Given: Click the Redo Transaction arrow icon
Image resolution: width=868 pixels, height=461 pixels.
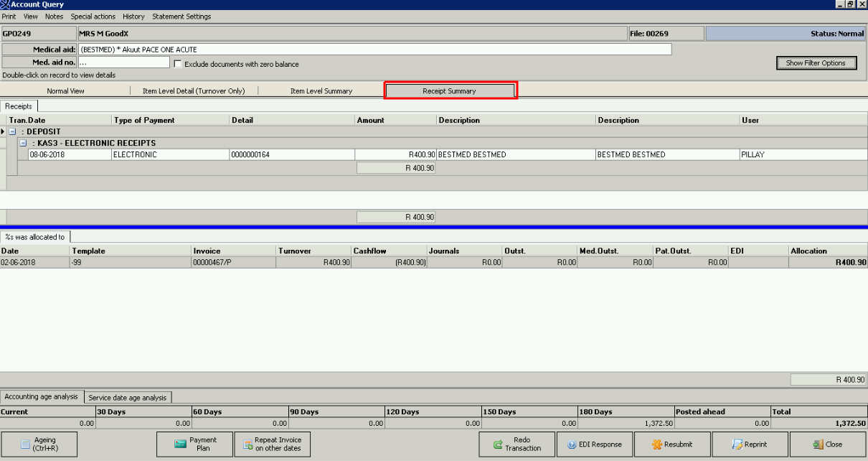Looking at the screenshot, I should coord(498,444).
